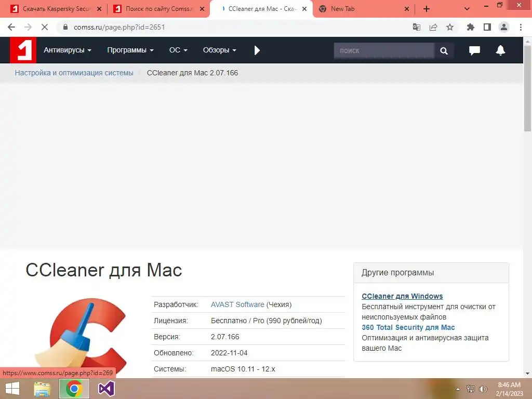532x399 pixels.
Task: Open File Explorer from taskbar
Action: point(42,389)
